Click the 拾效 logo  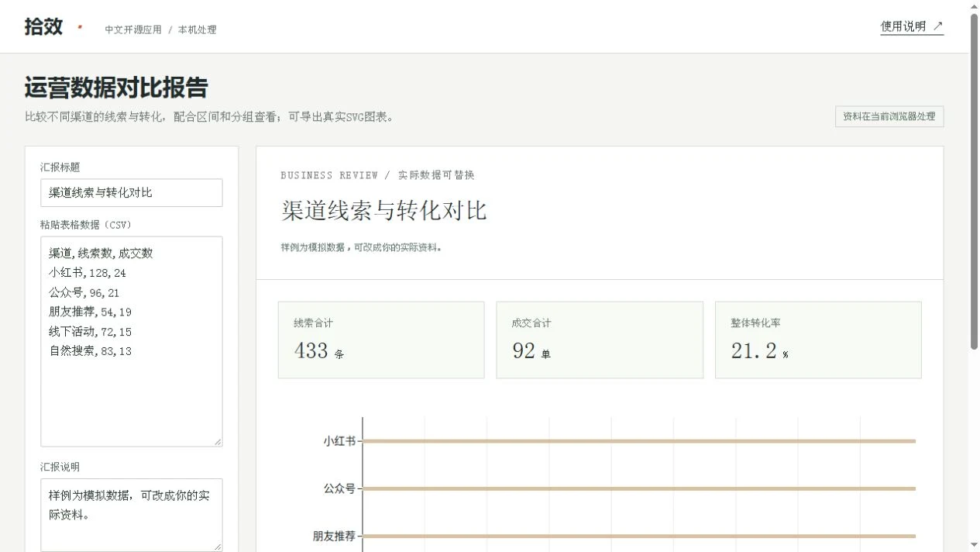43,26
